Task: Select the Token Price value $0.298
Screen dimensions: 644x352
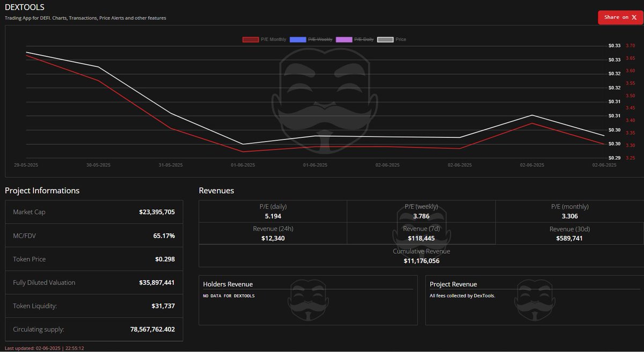Action: pos(165,259)
